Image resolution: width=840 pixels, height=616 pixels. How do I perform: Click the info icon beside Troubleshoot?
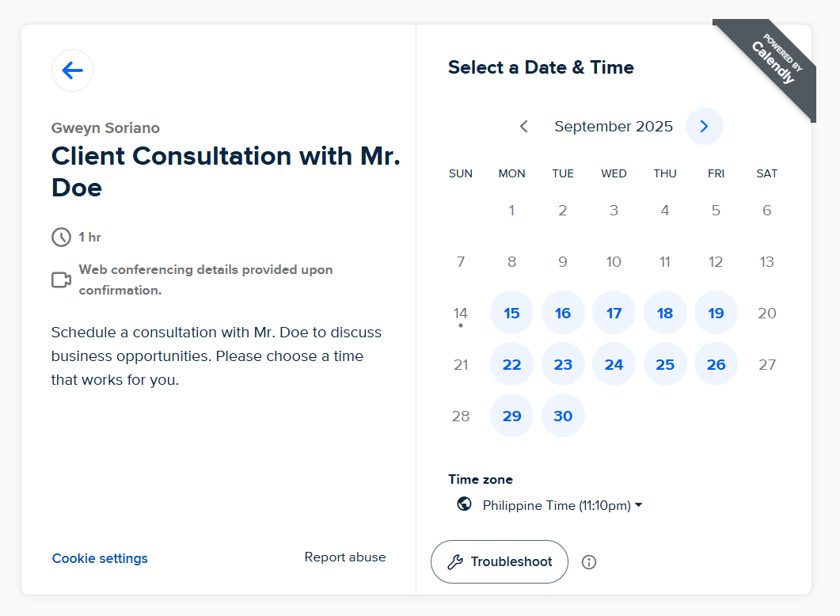[x=589, y=562]
